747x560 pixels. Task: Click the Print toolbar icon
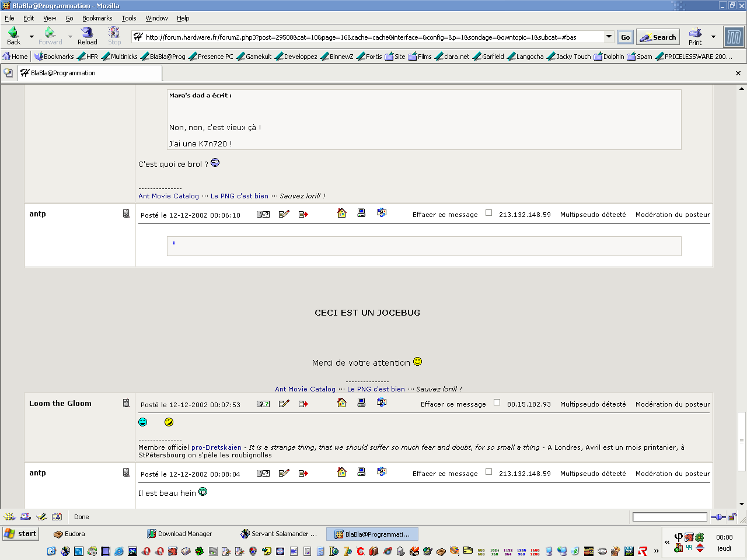click(x=695, y=36)
